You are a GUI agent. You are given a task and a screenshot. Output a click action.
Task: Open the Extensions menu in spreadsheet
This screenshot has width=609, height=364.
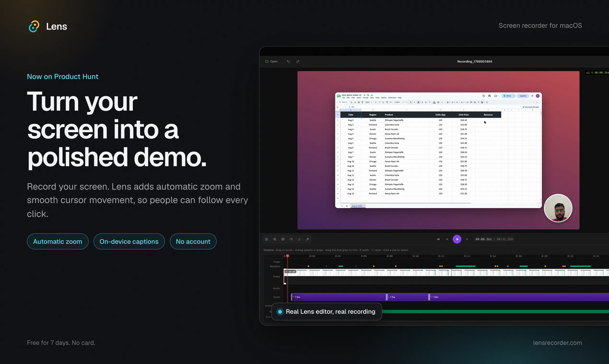392,98
